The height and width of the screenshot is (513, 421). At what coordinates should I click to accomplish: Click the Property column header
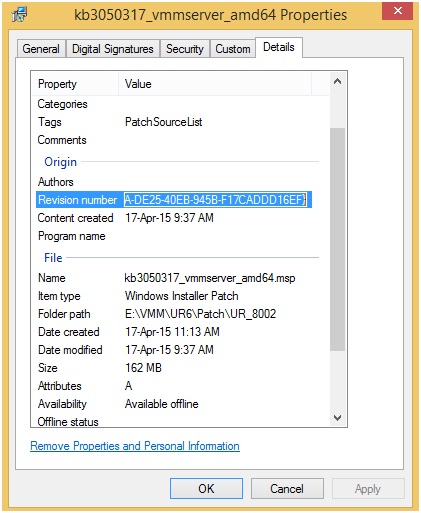coord(75,84)
